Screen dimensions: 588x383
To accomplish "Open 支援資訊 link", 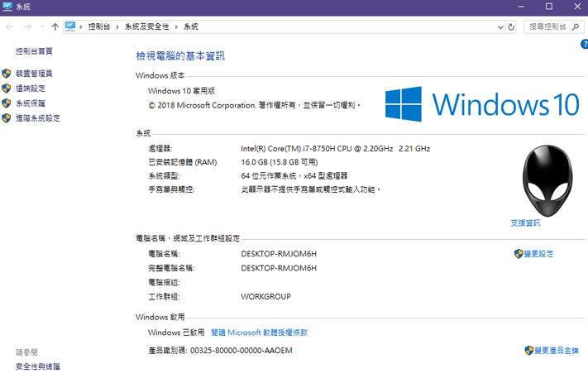I will (x=525, y=223).
